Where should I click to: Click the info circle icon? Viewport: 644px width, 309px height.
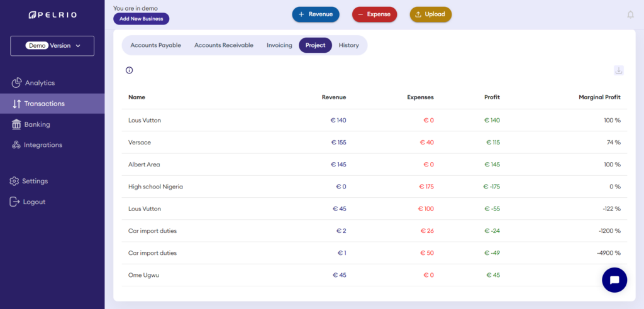pyautogui.click(x=130, y=70)
